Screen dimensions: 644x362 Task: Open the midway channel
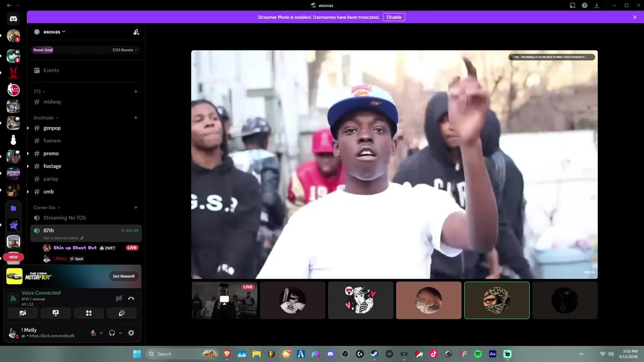tap(87, 102)
